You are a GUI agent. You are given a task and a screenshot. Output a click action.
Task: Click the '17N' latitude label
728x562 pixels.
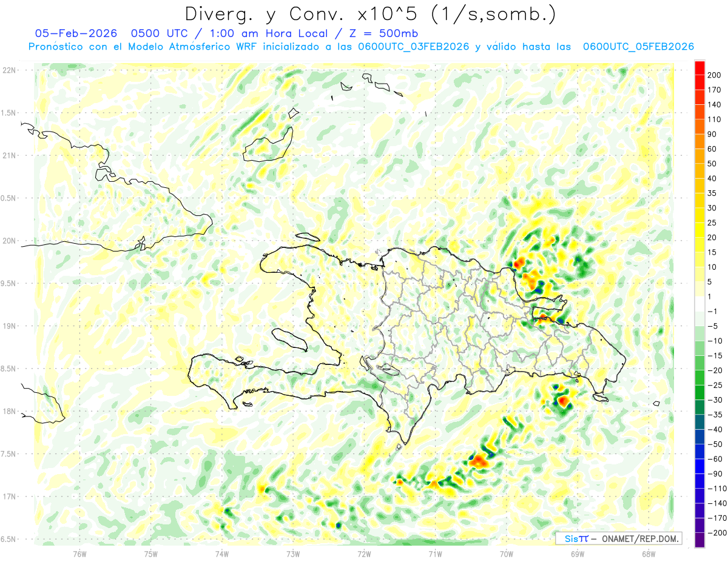(x=8, y=497)
